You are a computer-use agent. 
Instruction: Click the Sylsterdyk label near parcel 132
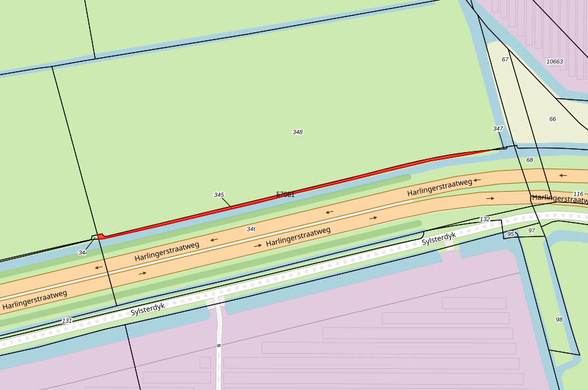[x=438, y=237]
